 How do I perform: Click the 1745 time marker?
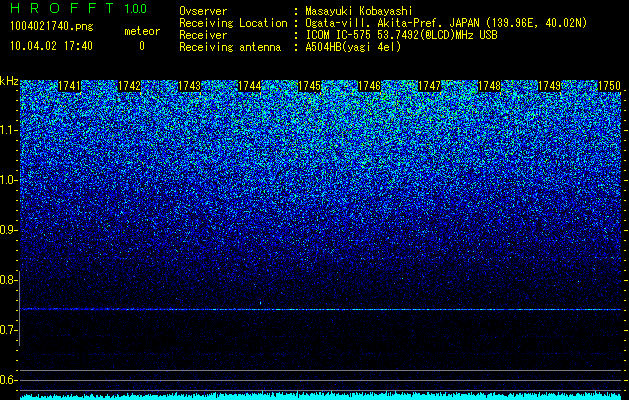(x=309, y=86)
